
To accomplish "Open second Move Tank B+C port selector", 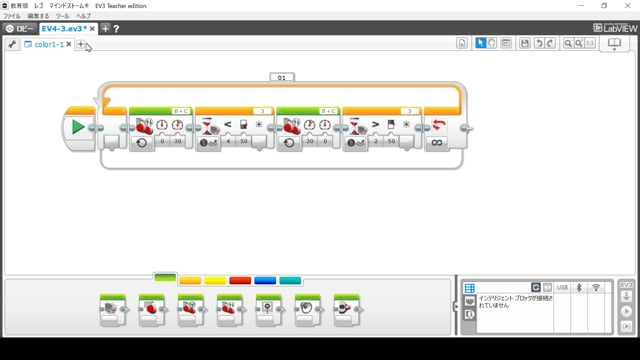I will (x=329, y=111).
